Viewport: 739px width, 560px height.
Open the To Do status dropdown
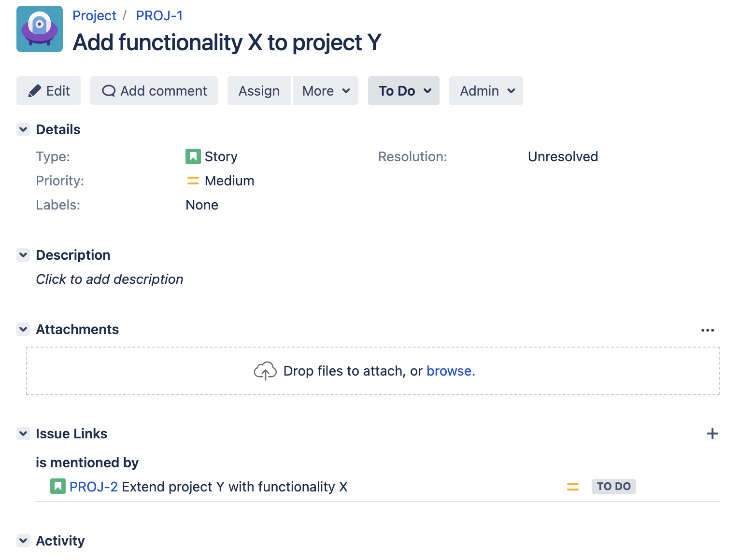404,91
